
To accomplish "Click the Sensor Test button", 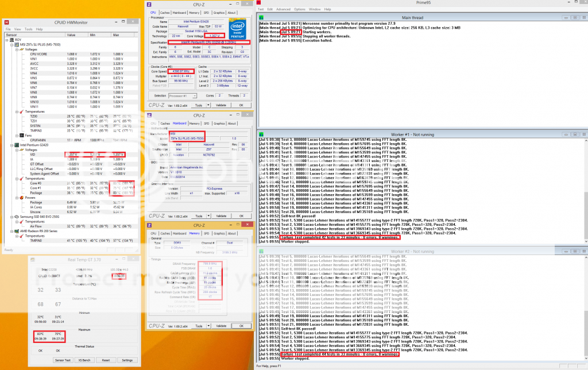I will coord(63,360).
